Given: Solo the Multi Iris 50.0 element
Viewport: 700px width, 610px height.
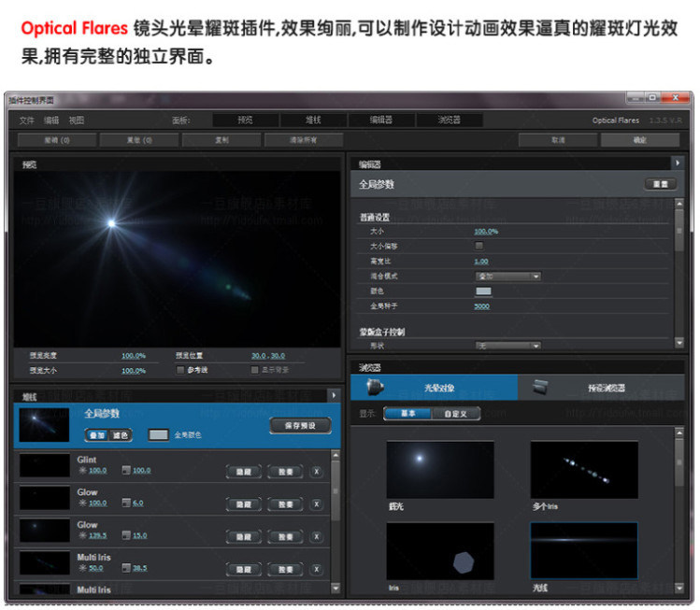Looking at the screenshot, I should pos(286,570).
